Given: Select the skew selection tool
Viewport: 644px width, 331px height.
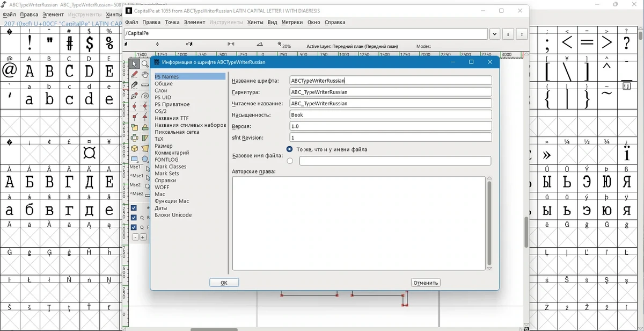Looking at the screenshot, I should coord(145,138).
